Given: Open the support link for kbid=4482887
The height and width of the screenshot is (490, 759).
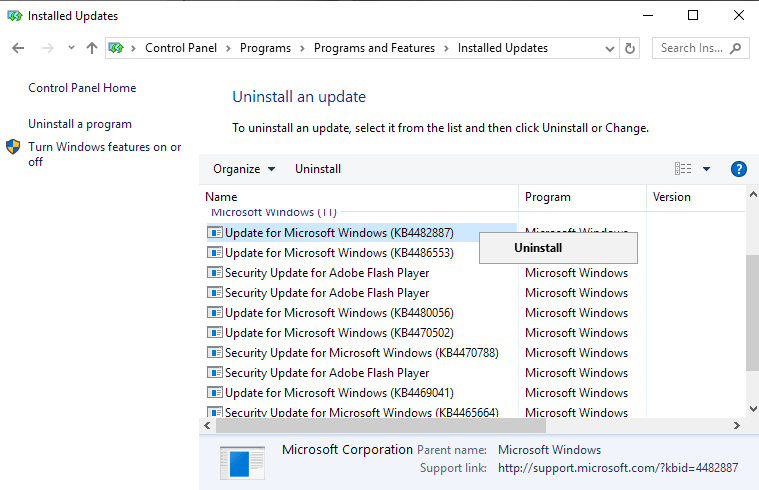Looking at the screenshot, I should (618, 468).
